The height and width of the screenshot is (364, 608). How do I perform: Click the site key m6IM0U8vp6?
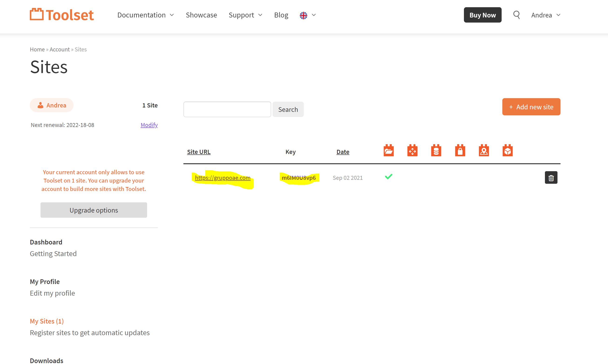[x=299, y=178]
